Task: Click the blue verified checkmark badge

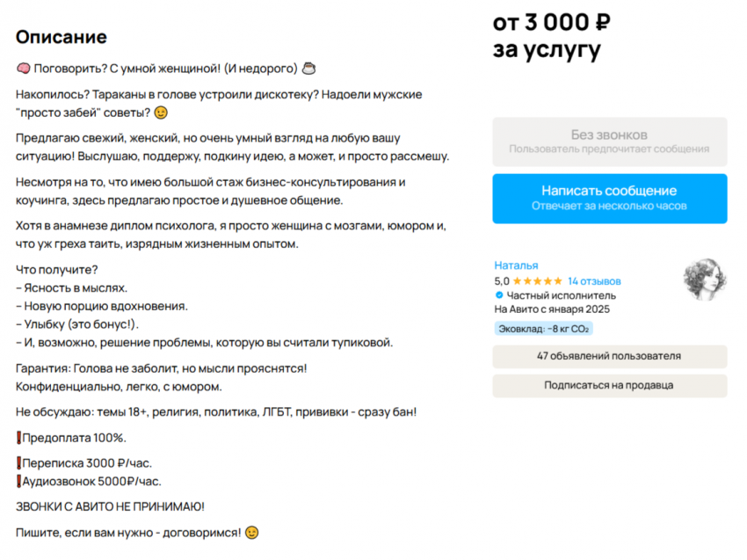Action: point(498,294)
